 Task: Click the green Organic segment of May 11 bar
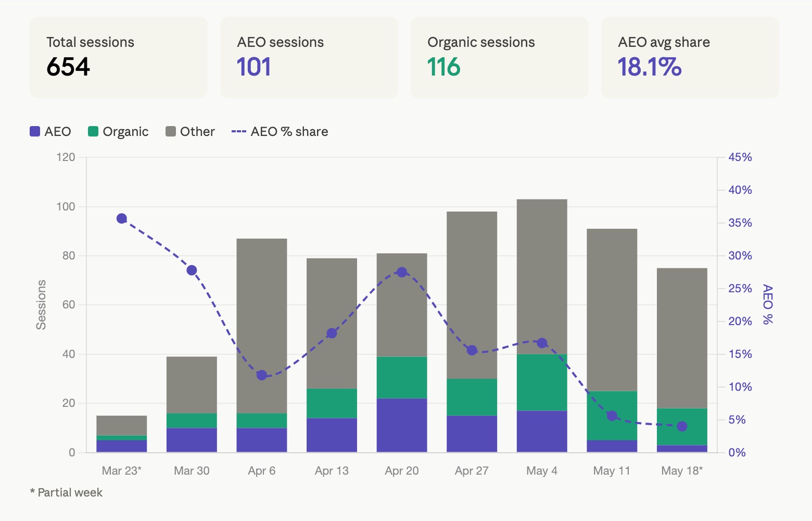612,415
